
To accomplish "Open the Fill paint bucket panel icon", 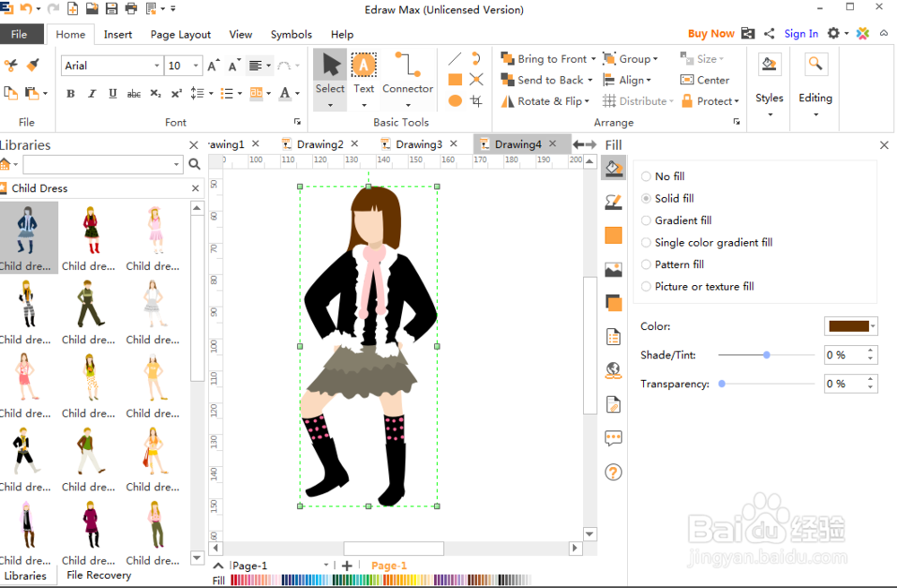I will [x=614, y=168].
